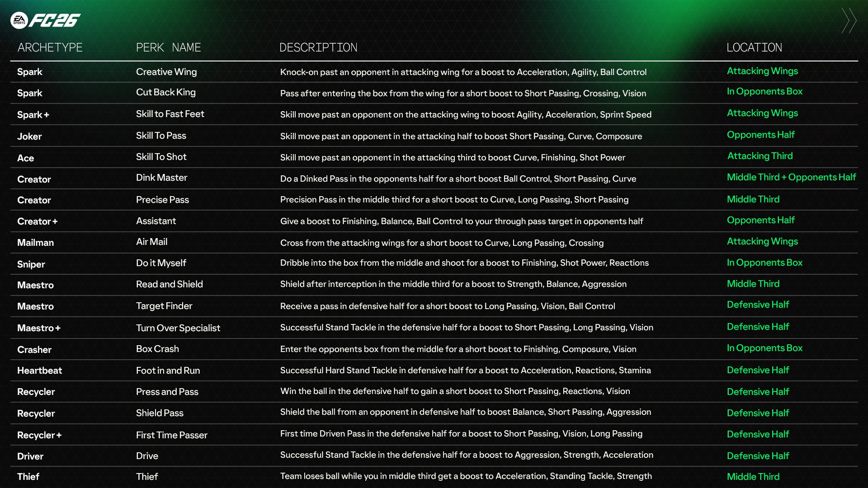Click the Do it Myself perk name
Image resolution: width=868 pixels, height=488 pixels.
pos(161,263)
